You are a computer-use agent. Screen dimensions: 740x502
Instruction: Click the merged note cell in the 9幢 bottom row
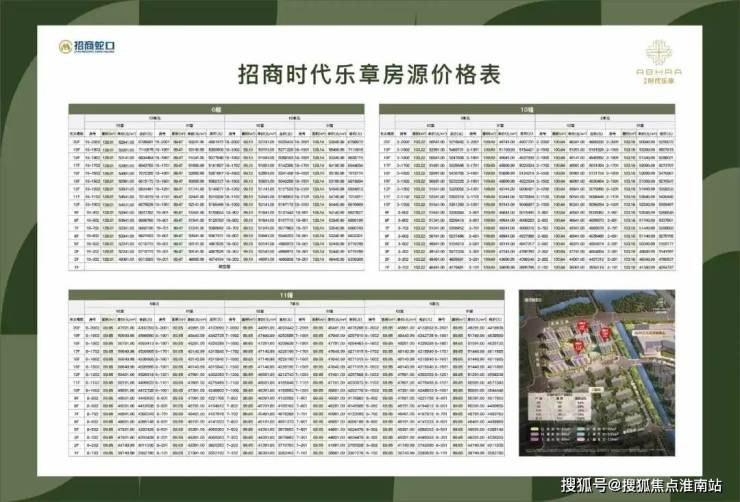pos(224,267)
